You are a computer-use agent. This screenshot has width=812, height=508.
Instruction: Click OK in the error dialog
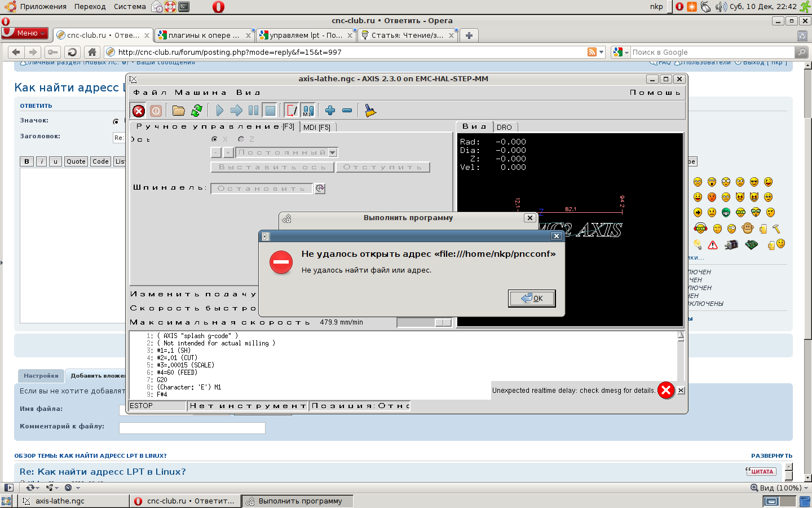coord(532,298)
